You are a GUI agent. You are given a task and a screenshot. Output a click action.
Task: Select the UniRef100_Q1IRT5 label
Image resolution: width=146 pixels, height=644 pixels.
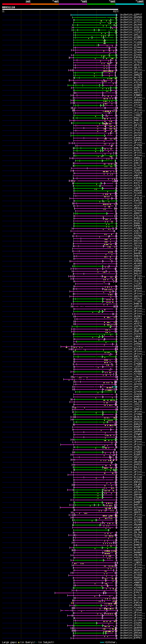(131, 45)
